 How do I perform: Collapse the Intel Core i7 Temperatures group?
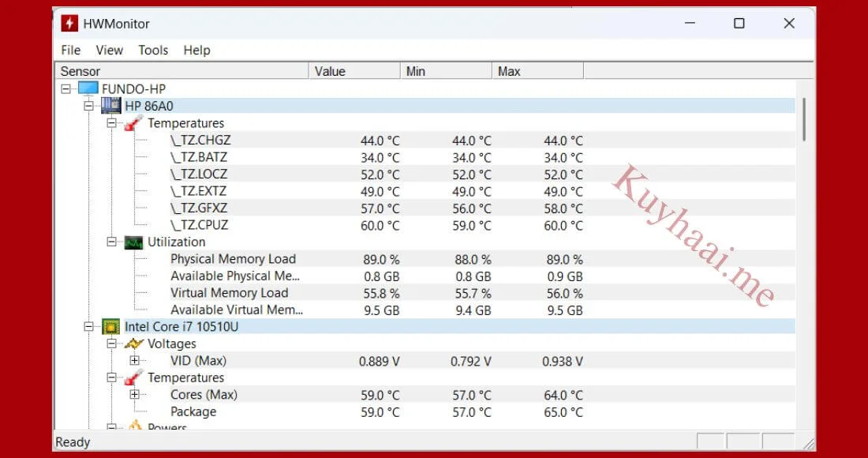click(x=112, y=377)
